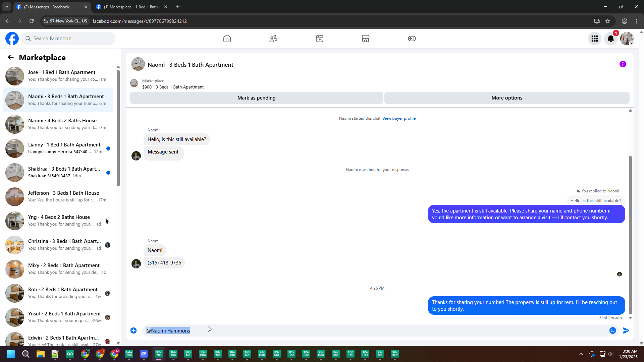
Task: Open the Windows Start menu
Action: [x=11, y=354]
